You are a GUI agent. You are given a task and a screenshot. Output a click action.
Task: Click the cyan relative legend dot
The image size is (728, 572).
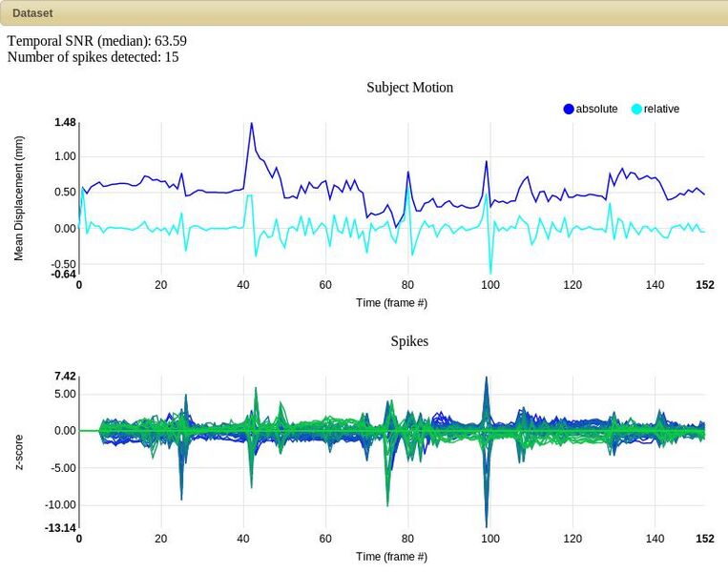tap(636, 109)
